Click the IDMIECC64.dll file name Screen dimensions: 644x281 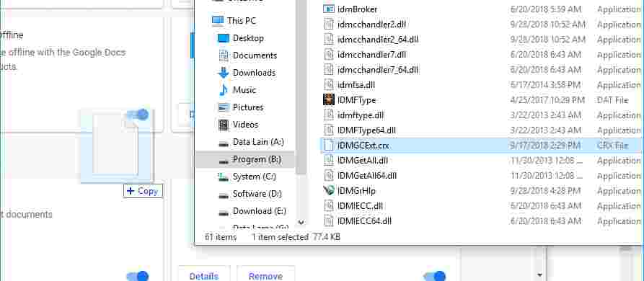click(x=364, y=221)
